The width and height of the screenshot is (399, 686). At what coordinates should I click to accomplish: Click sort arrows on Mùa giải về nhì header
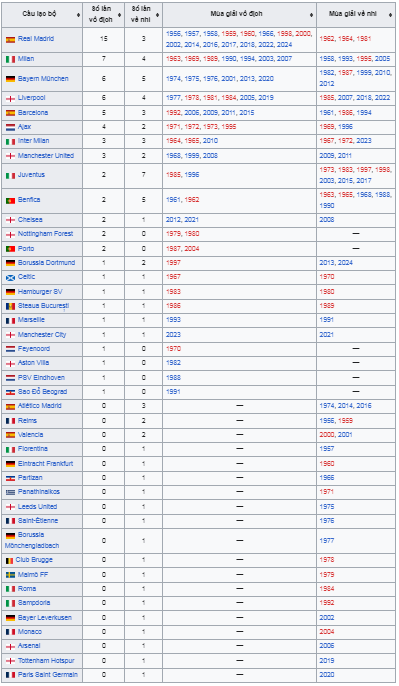(x=391, y=15)
